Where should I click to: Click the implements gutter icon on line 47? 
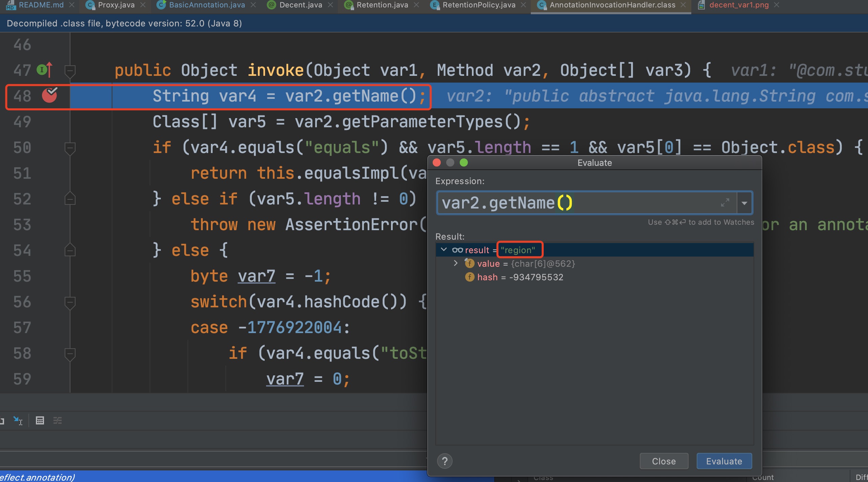click(44, 70)
